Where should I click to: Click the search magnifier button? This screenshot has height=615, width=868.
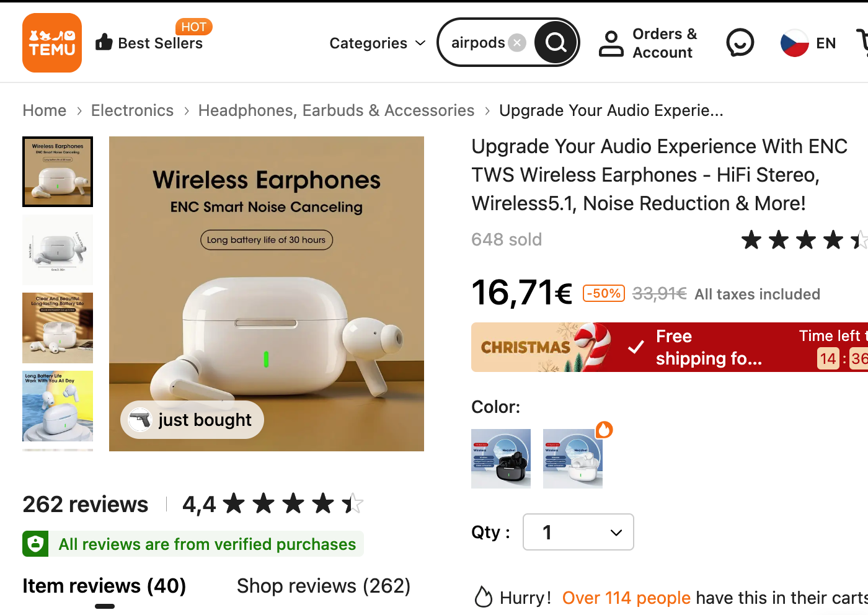(556, 43)
